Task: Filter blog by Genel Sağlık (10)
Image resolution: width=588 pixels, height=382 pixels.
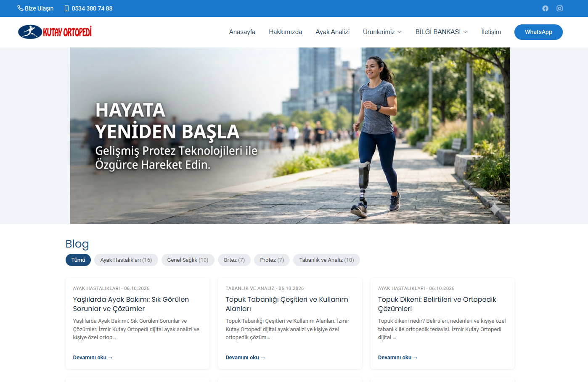Action: coord(188,260)
